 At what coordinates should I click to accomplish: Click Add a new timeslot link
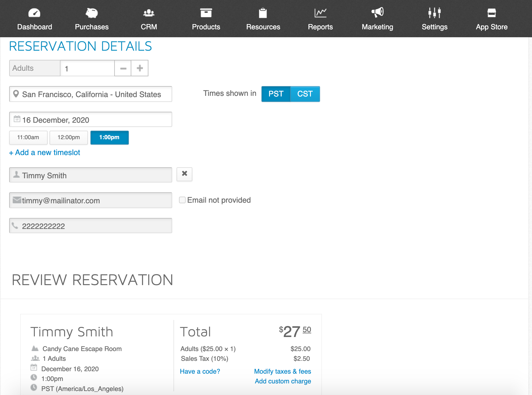(45, 152)
